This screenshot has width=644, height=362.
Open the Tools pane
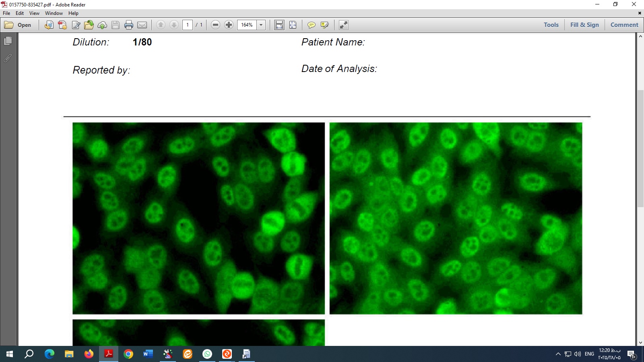click(x=551, y=25)
